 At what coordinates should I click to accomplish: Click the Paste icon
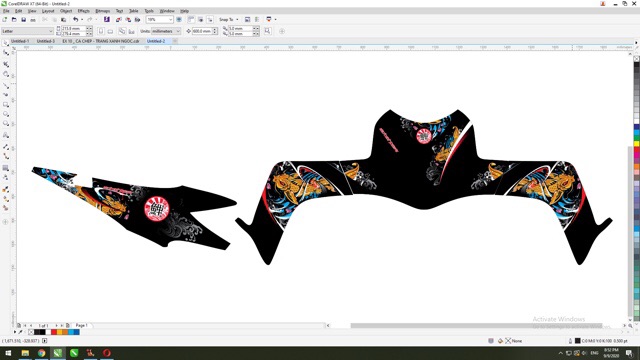[x=64, y=20]
